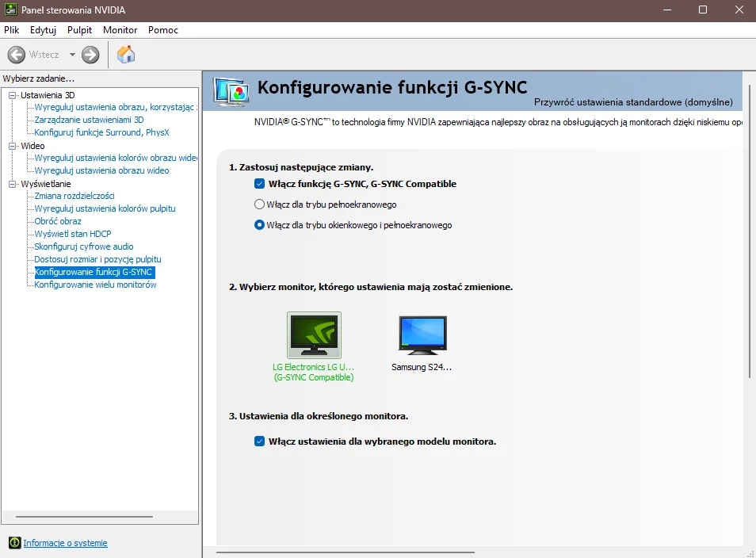Open the back history dropdown arrow

point(72,55)
